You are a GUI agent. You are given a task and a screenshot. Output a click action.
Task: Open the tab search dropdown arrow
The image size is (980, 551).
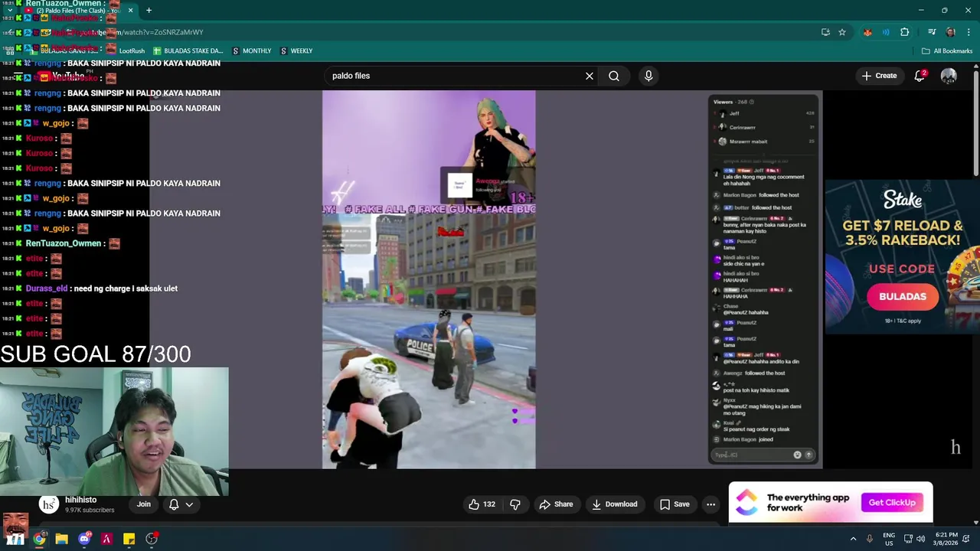10,11
